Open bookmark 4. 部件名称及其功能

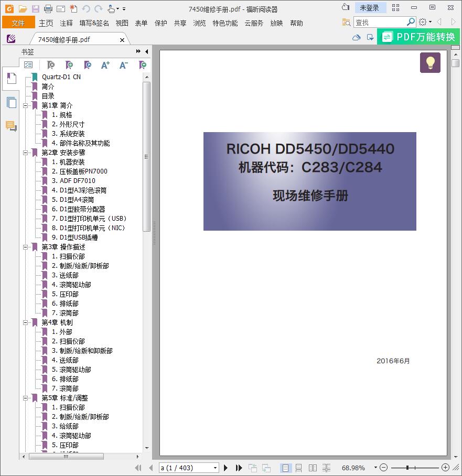point(81,143)
